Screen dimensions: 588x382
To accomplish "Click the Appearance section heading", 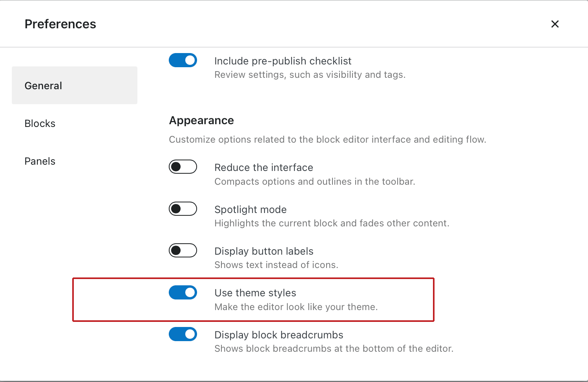I will 201,120.
